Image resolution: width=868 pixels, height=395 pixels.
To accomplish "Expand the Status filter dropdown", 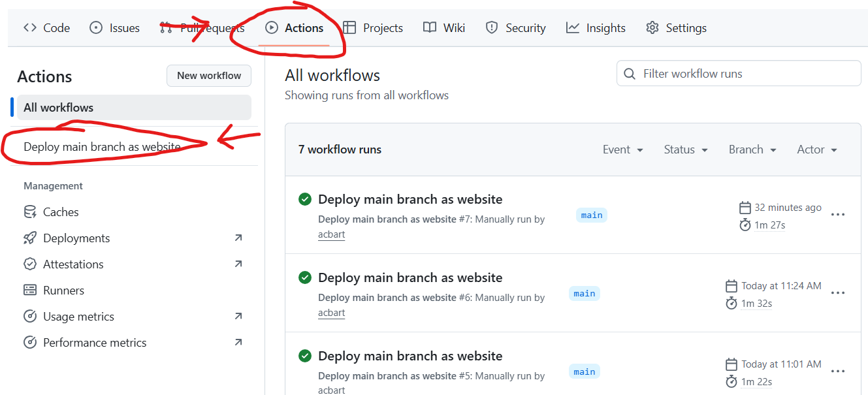I will click(x=685, y=149).
